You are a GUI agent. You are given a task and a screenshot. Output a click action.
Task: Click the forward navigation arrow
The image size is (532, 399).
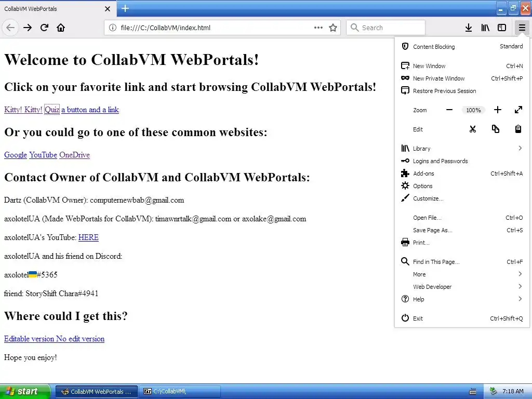point(28,28)
